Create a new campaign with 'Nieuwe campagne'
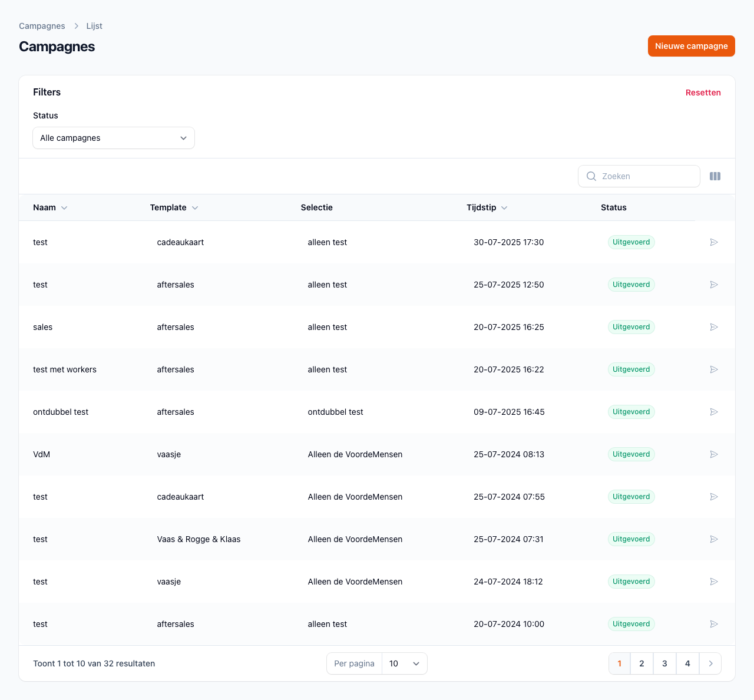The image size is (754, 700). click(691, 46)
